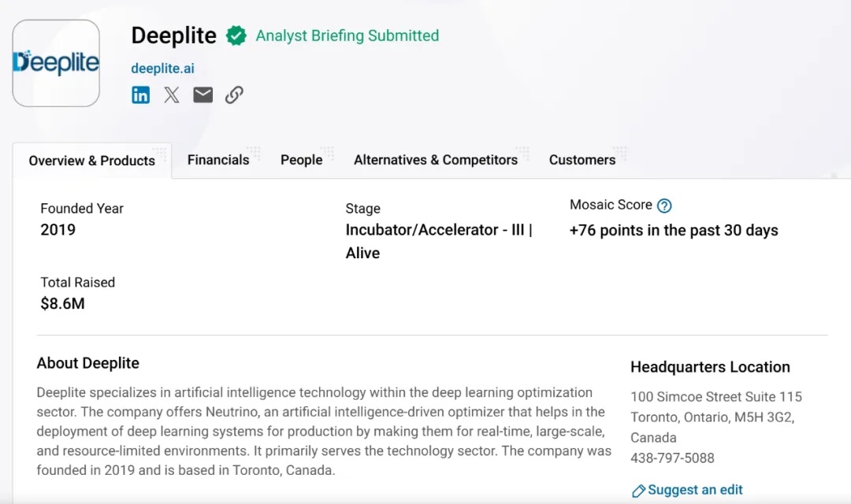Click the green verified badge icon

point(236,35)
